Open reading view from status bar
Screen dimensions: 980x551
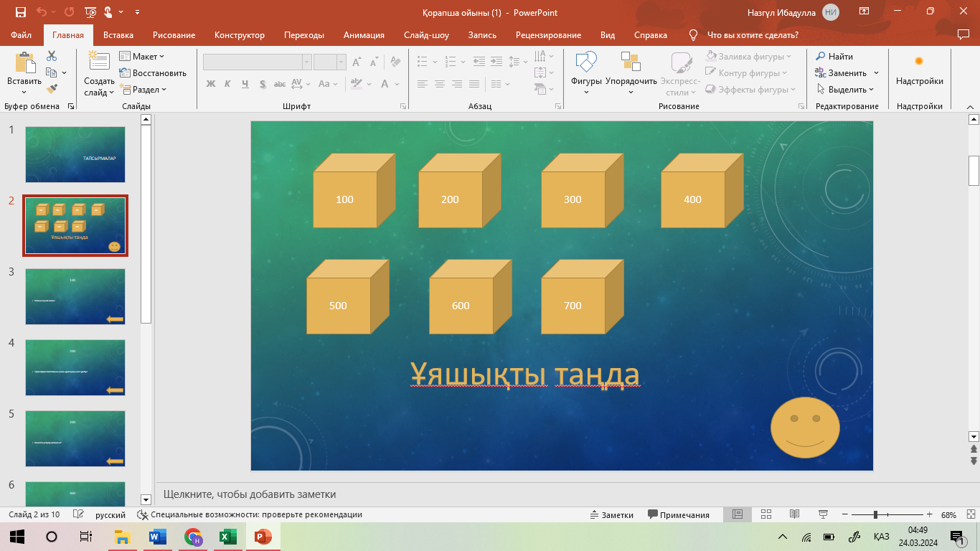click(794, 514)
